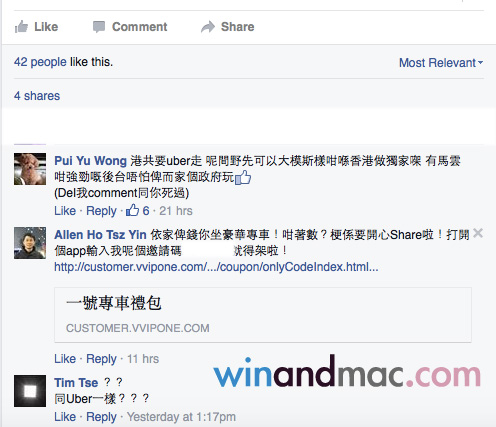Open the 一號專車禮包 link preview card
This screenshot has height=427, width=496.
click(x=263, y=315)
